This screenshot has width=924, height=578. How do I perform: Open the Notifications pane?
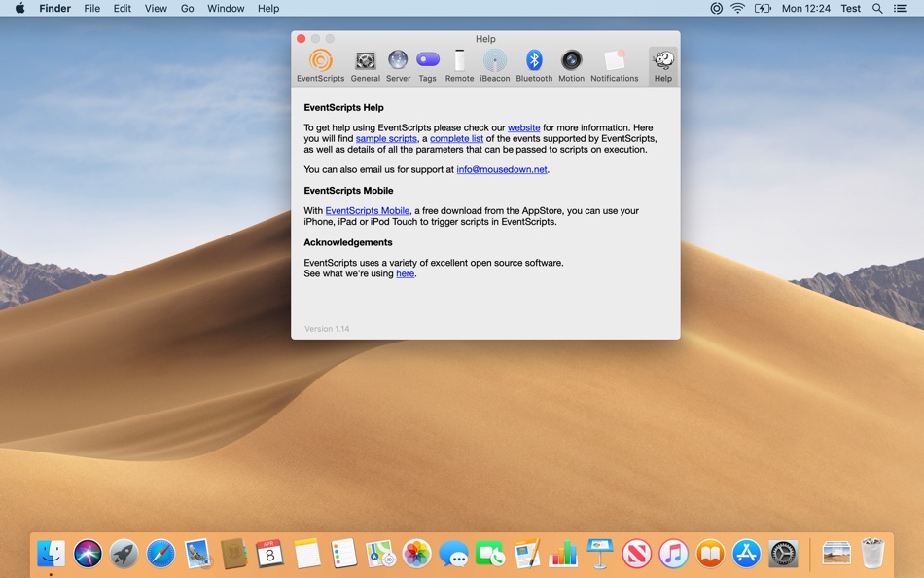tap(614, 66)
